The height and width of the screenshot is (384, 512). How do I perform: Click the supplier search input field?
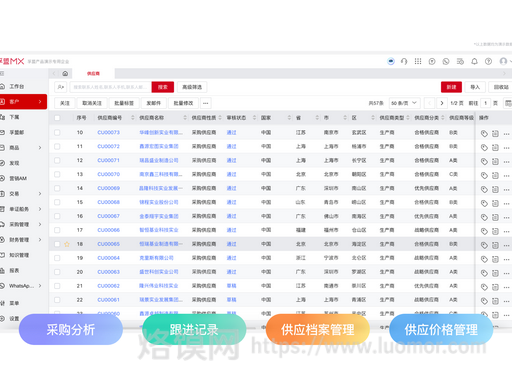tap(110, 87)
